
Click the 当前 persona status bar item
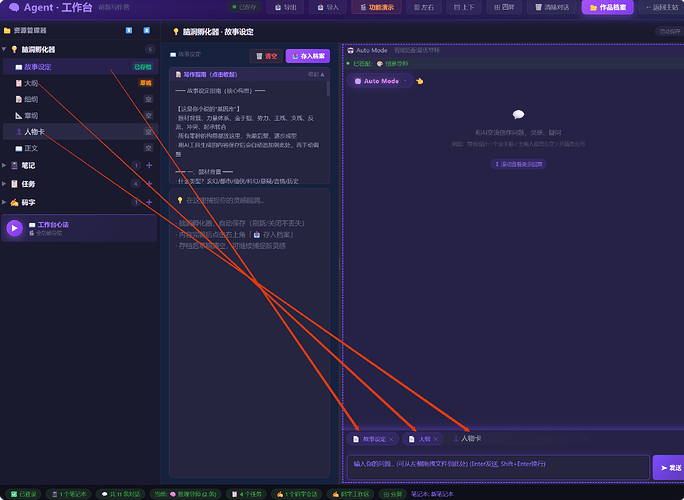coord(186,494)
